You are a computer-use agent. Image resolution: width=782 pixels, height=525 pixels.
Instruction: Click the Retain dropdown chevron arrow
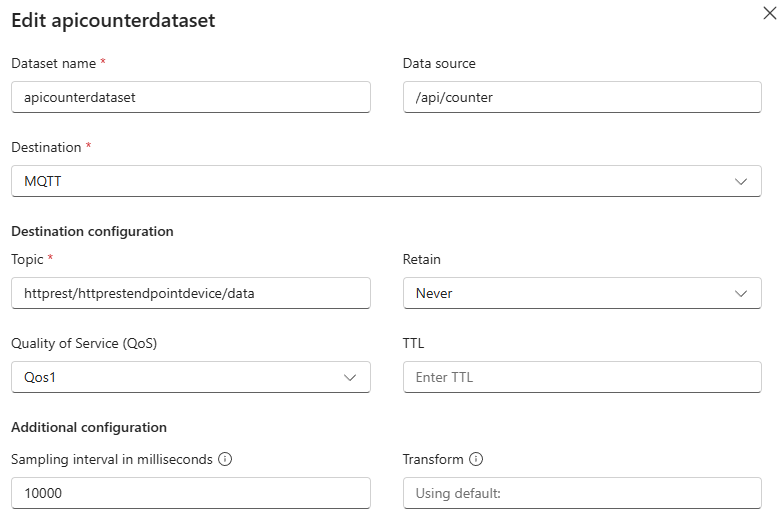pyautogui.click(x=741, y=294)
